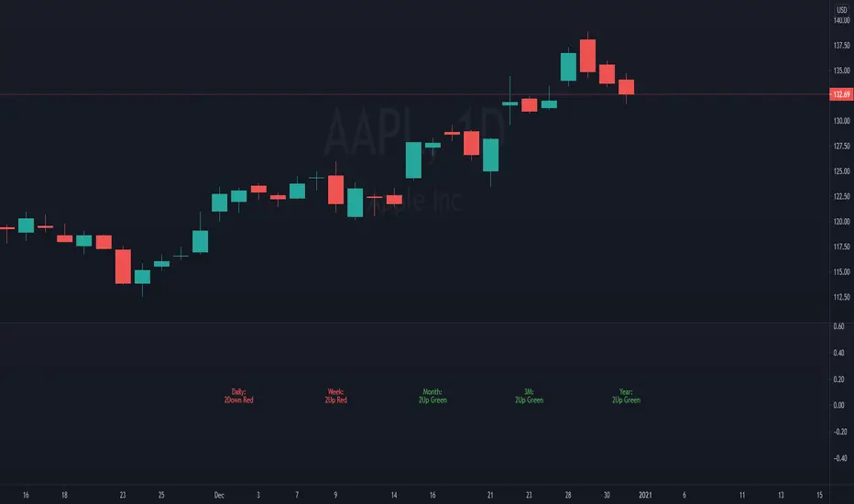Click the '3M: 2Up Green' label
Viewport: 854px width, 504px height.
[529, 396]
